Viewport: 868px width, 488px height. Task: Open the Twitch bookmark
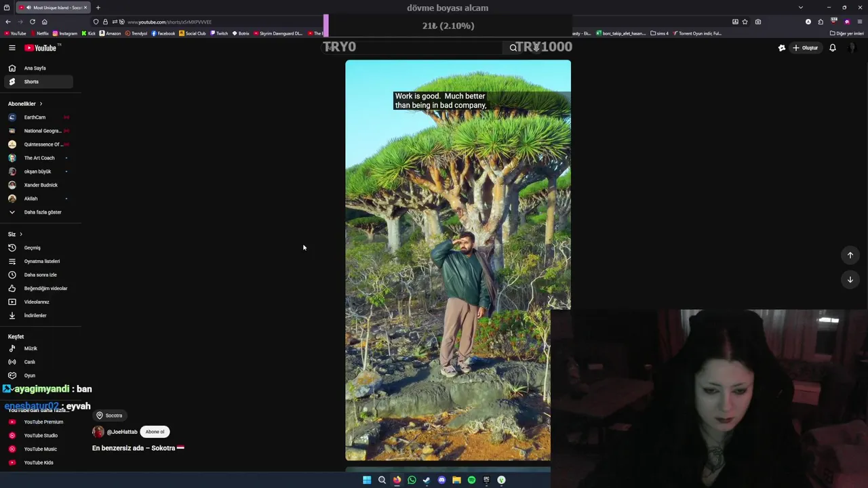pos(219,33)
